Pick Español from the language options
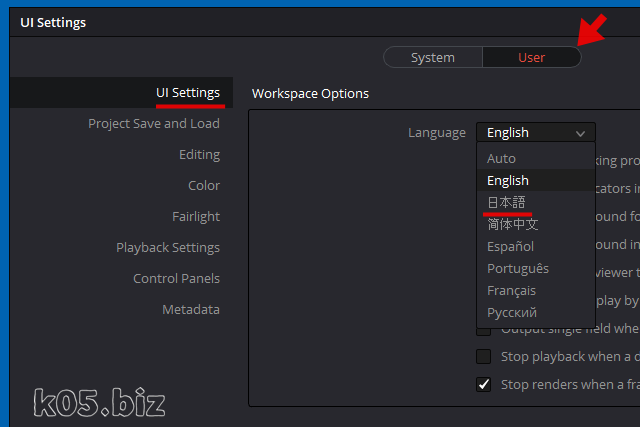Screen dimensions: 640x427 [510, 247]
